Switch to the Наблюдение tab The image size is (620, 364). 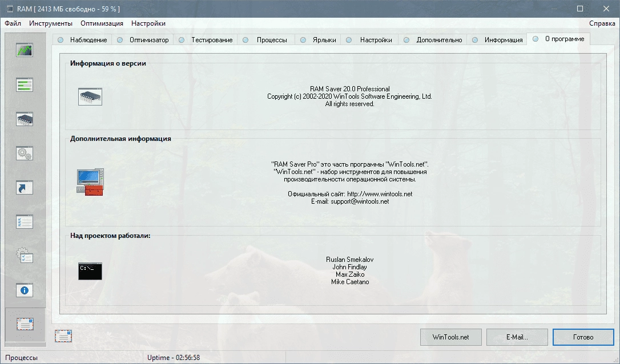coord(83,40)
